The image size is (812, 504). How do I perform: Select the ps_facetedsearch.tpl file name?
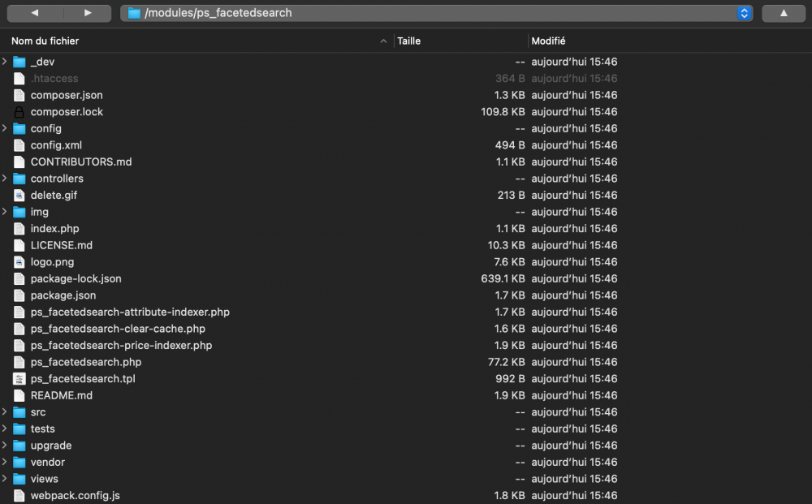(x=83, y=379)
